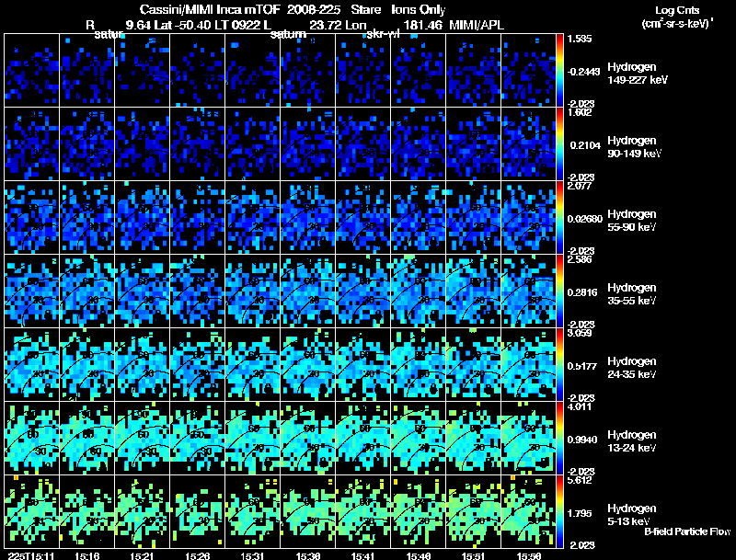
Task: Click the Log Cnts legend heading
Action: coord(677,10)
